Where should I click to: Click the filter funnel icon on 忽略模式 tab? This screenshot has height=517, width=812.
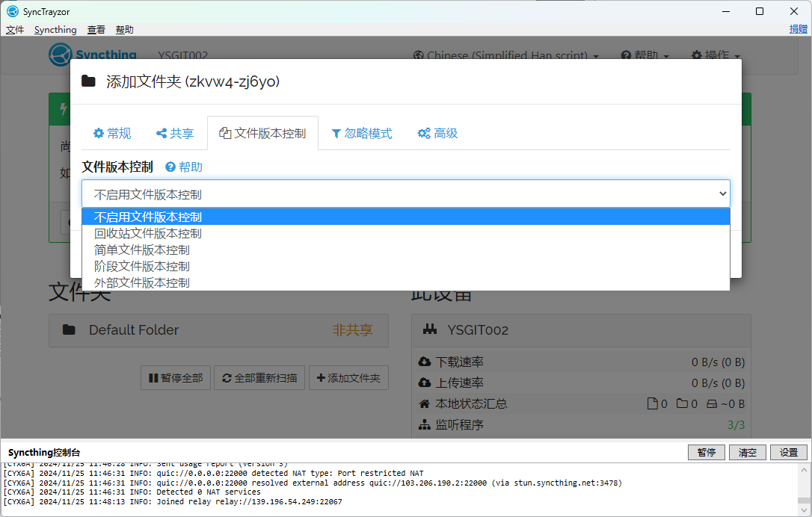(336, 134)
